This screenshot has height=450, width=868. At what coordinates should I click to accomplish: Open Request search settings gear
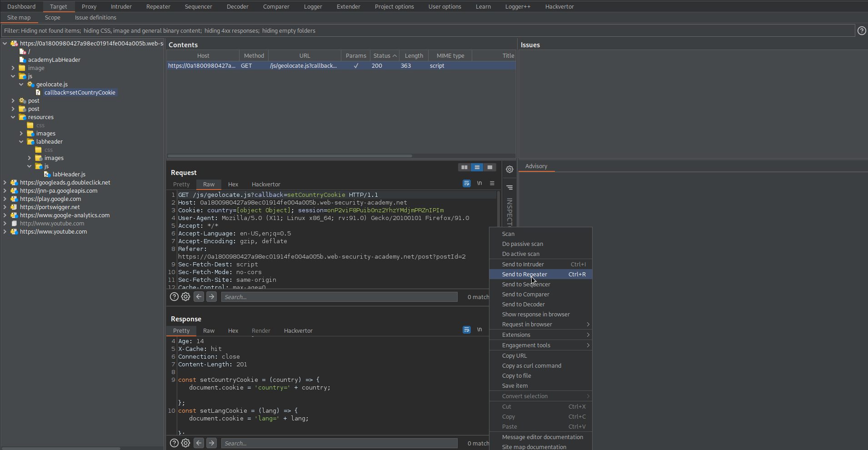coord(185,297)
